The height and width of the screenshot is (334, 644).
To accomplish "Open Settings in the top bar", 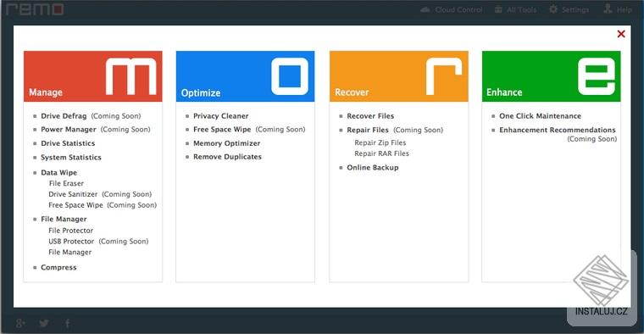I will tap(569, 9).
